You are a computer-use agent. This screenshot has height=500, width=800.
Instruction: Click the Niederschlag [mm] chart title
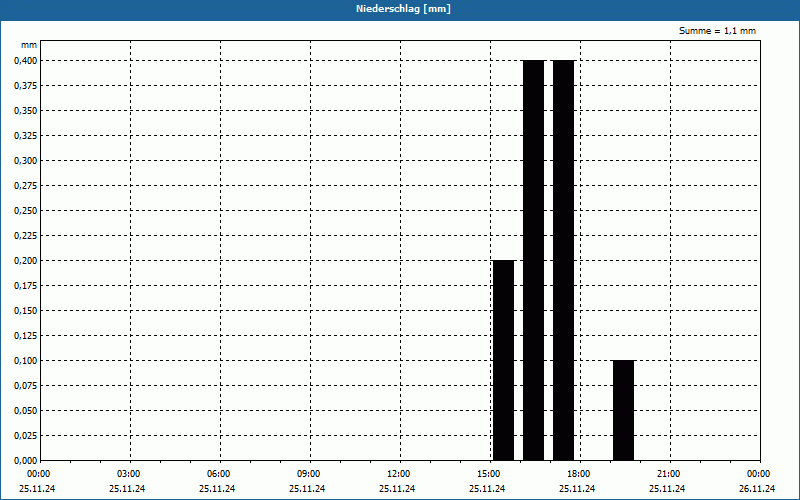tap(403, 9)
